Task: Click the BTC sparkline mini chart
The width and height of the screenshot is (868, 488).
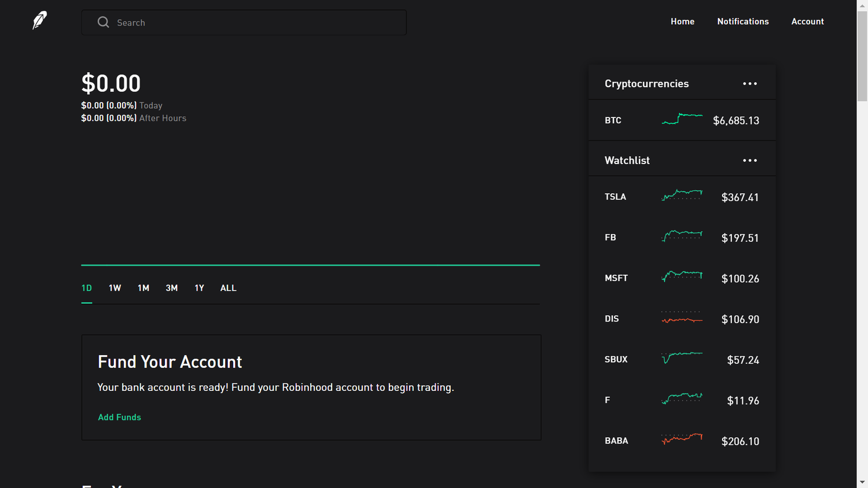Action: pos(682,119)
